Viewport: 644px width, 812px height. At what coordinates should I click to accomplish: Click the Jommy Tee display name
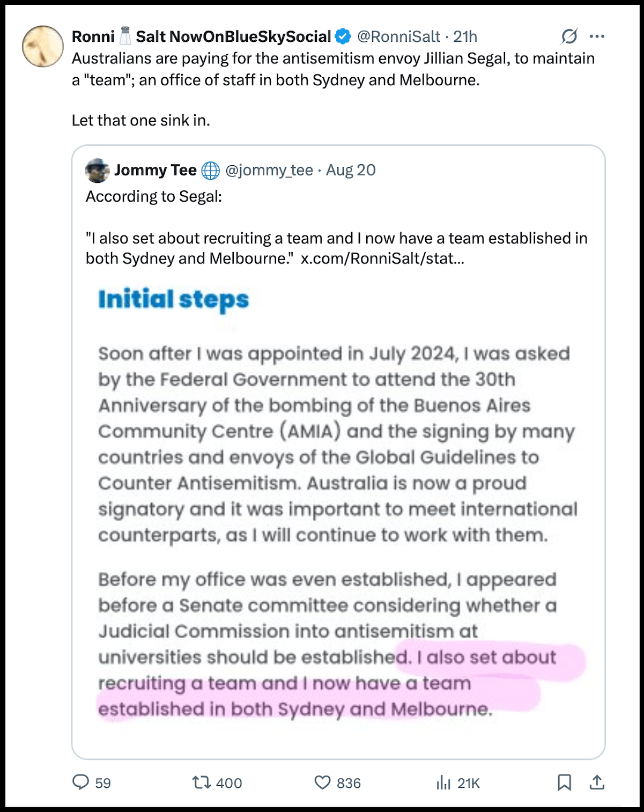[x=156, y=170]
